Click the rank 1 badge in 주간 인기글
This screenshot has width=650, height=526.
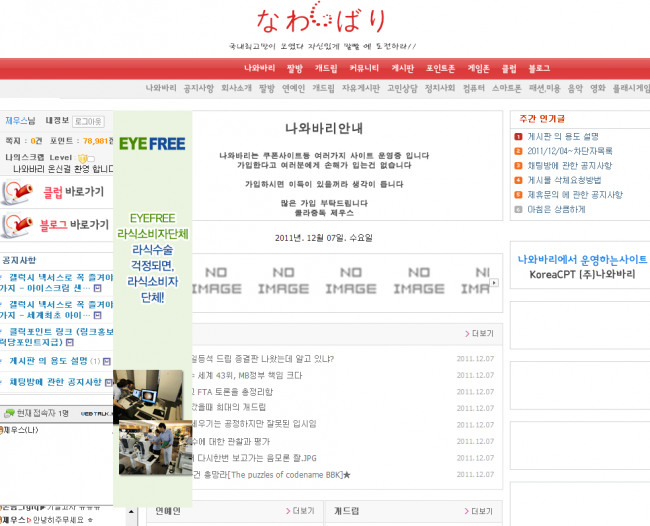click(518, 137)
